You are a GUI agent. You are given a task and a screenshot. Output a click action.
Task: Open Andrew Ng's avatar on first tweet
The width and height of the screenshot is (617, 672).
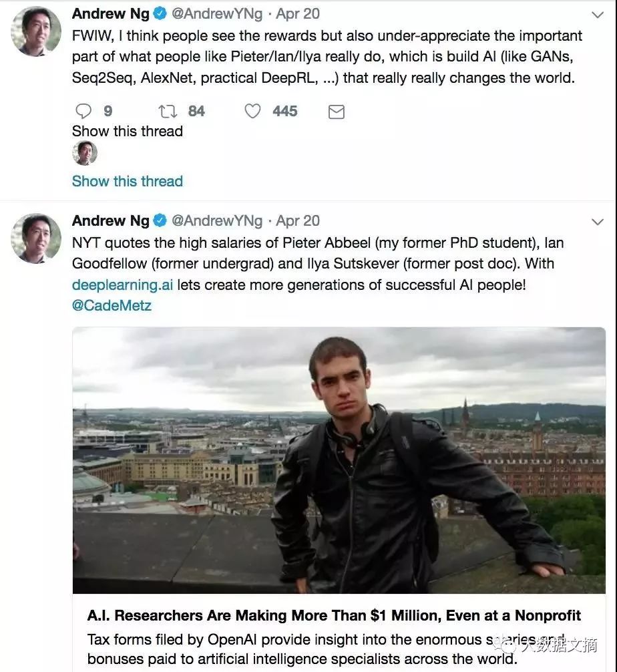pos(36,31)
